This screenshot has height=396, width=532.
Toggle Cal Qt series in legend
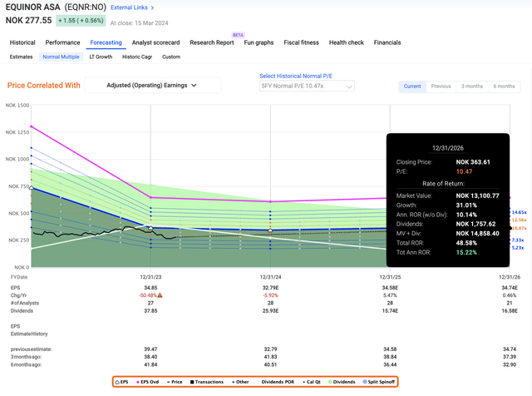click(x=312, y=382)
